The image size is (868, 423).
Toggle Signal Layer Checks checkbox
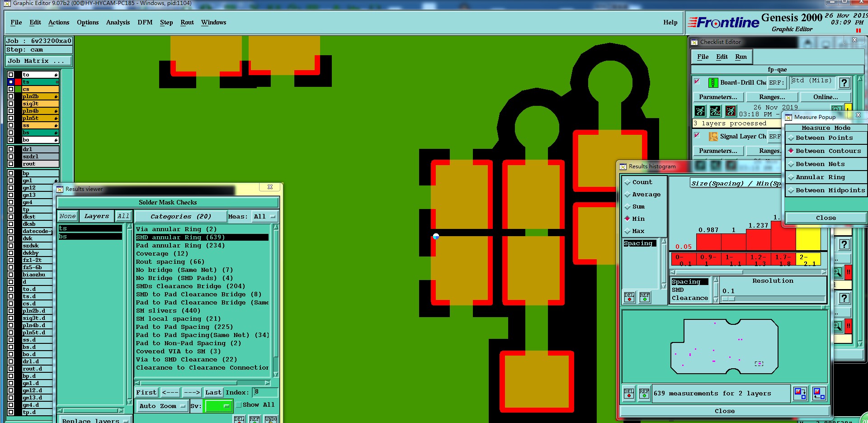[697, 136]
